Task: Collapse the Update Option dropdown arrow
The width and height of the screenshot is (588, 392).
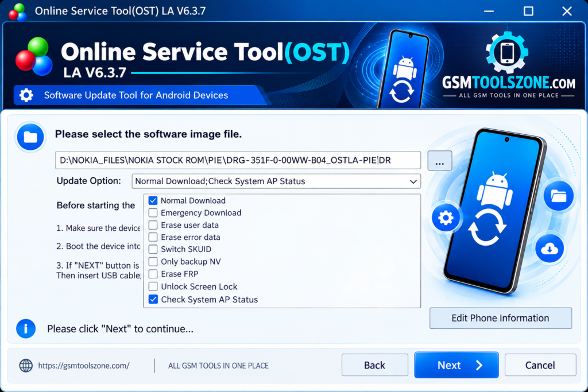Action: tap(413, 181)
